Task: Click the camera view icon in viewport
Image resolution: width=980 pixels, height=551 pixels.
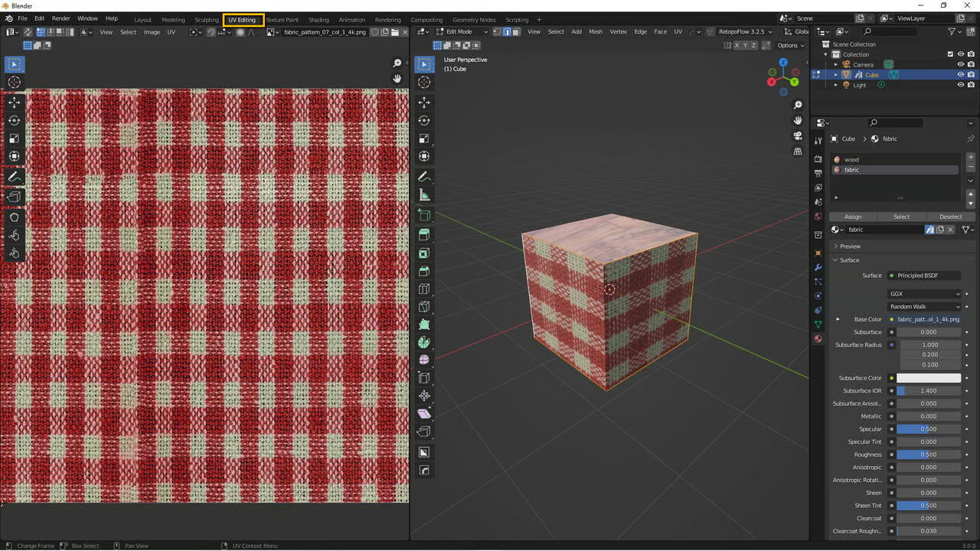Action: click(798, 135)
